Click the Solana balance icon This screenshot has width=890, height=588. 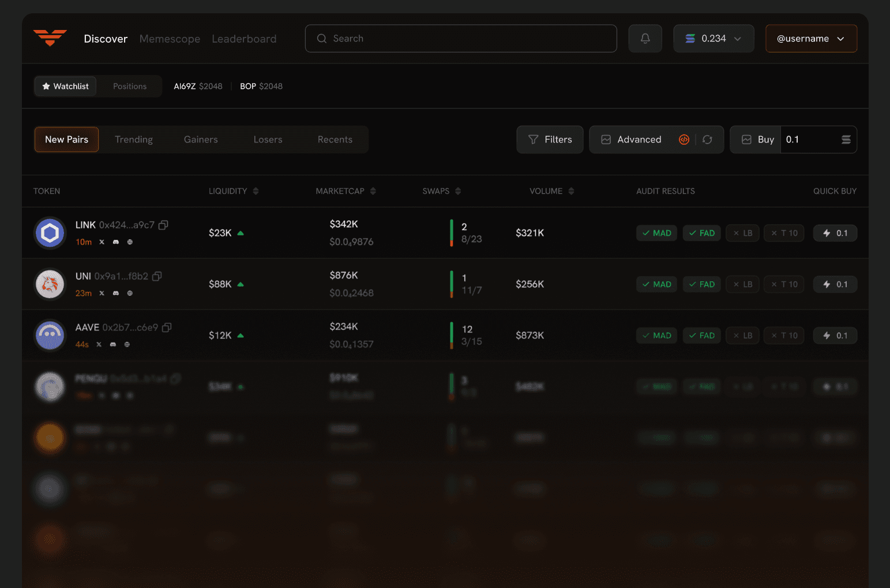point(690,39)
